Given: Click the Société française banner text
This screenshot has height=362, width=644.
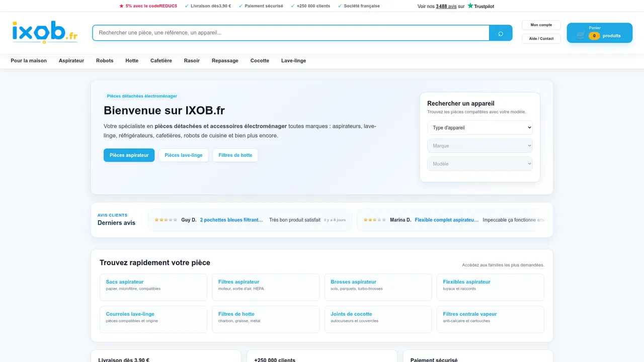Looking at the screenshot, I should tap(362, 6).
